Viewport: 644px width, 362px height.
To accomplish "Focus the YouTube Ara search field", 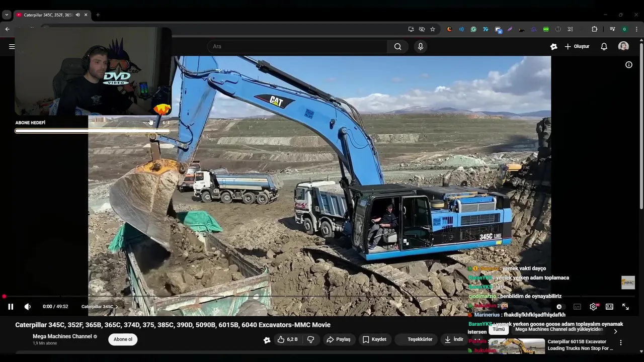I will click(297, 47).
